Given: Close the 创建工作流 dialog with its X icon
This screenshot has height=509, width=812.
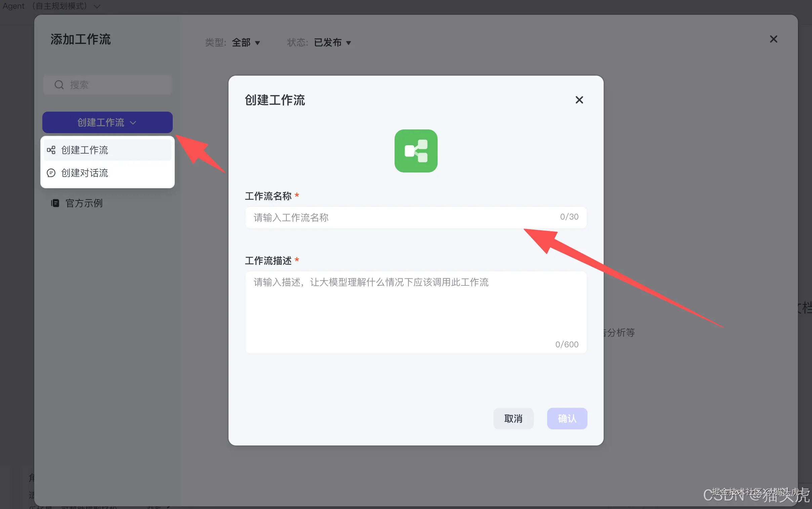Looking at the screenshot, I should pos(579,100).
